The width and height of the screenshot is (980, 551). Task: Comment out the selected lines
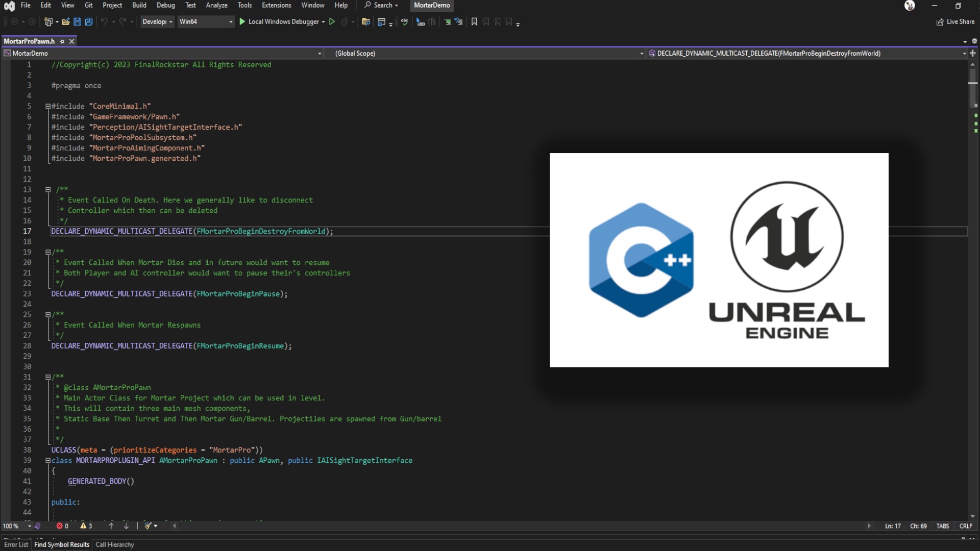(447, 21)
